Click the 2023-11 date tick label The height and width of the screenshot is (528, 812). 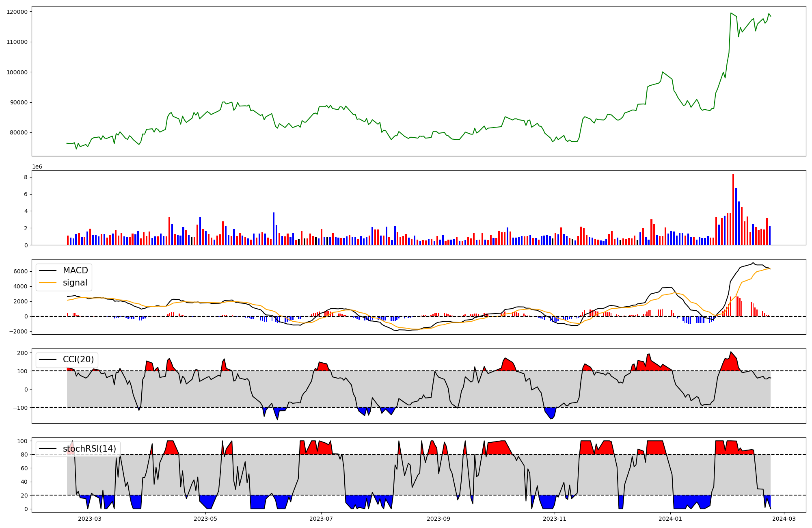tap(555, 519)
